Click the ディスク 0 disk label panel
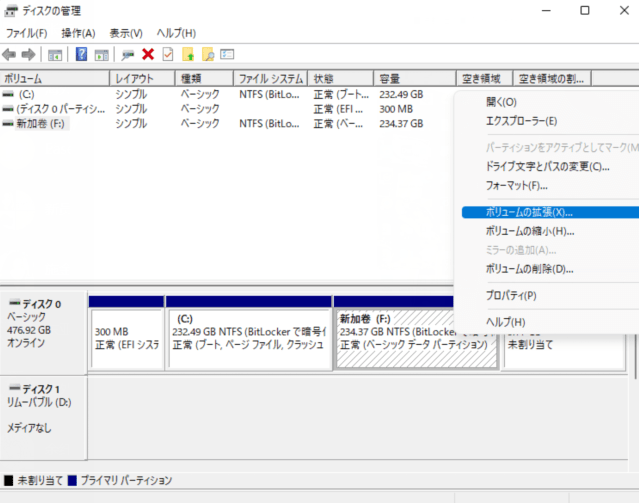Viewport: 639px width, 503px height. click(43, 333)
